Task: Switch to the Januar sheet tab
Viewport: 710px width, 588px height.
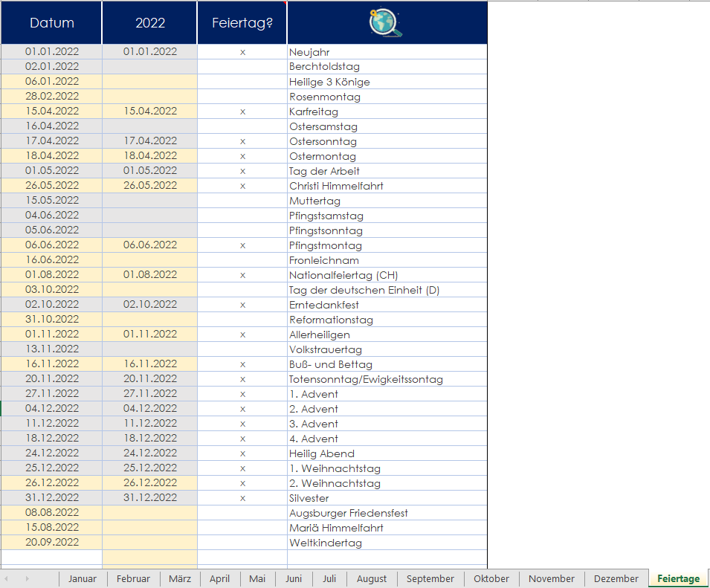Action: (x=83, y=578)
